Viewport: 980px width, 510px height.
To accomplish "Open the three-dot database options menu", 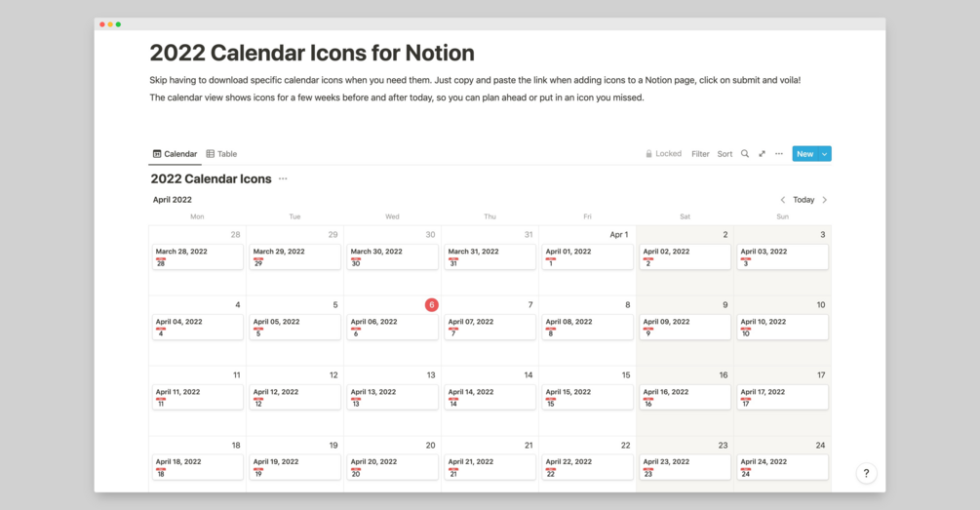I will [779, 154].
